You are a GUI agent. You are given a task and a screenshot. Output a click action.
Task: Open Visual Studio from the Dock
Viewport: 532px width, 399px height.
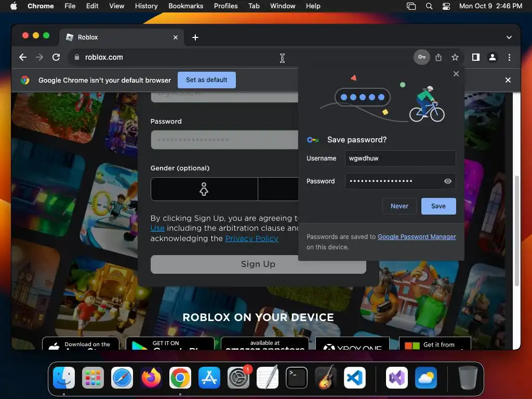[397, 378]
